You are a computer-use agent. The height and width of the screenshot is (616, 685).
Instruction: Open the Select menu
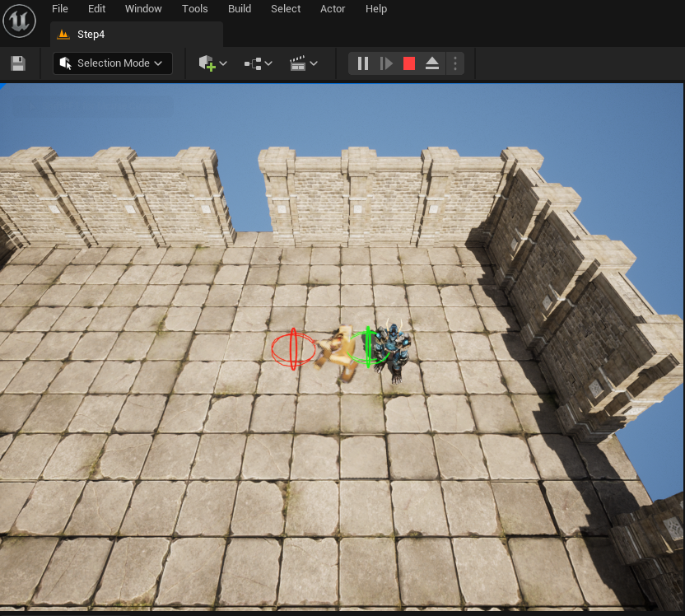tap(286, 9)
